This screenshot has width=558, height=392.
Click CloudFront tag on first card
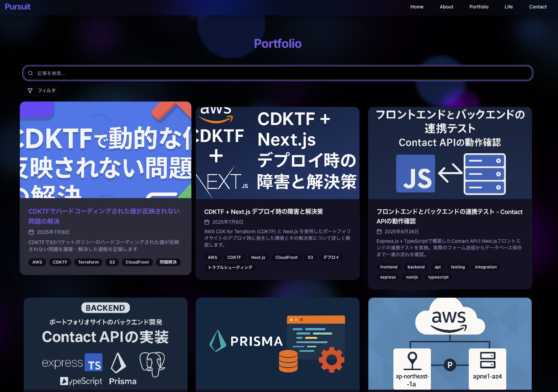click(137, 262)
